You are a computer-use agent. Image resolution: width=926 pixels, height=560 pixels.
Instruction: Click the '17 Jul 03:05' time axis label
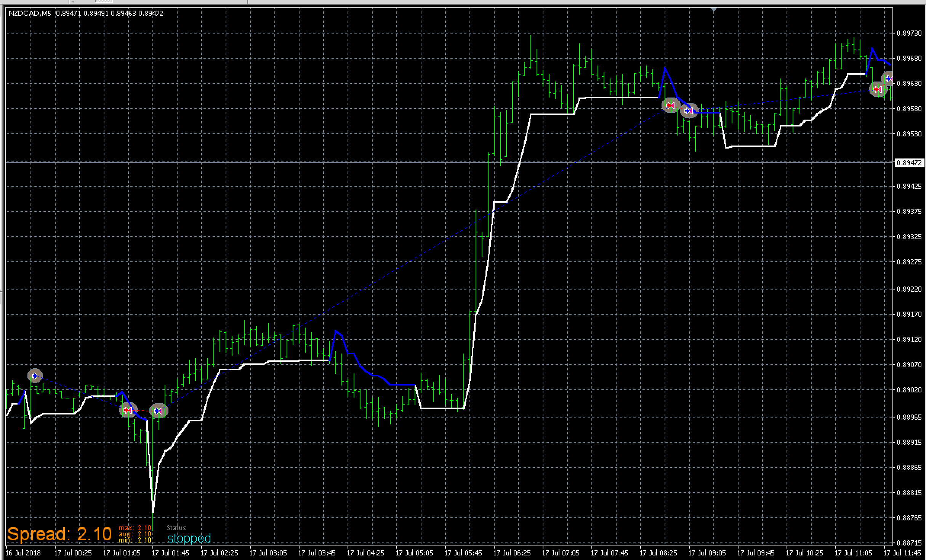click(x=268, y=553)
